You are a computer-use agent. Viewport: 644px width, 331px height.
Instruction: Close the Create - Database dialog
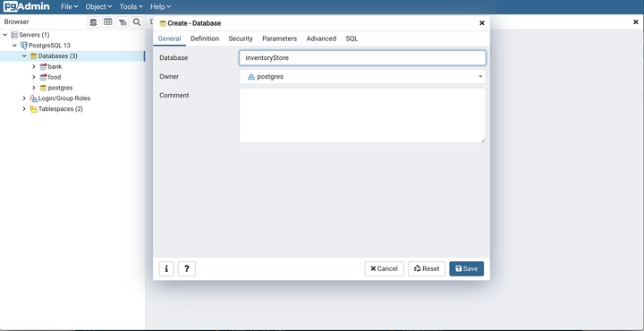point(482,23)
